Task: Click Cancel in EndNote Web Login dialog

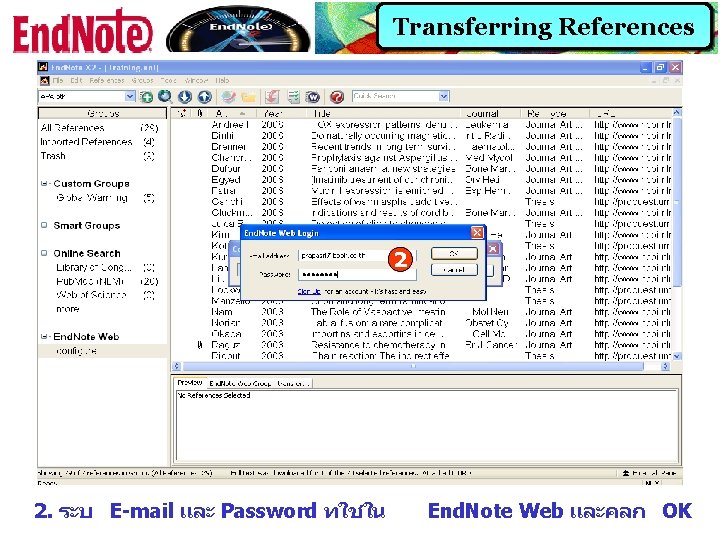Action: coord(454,270)
